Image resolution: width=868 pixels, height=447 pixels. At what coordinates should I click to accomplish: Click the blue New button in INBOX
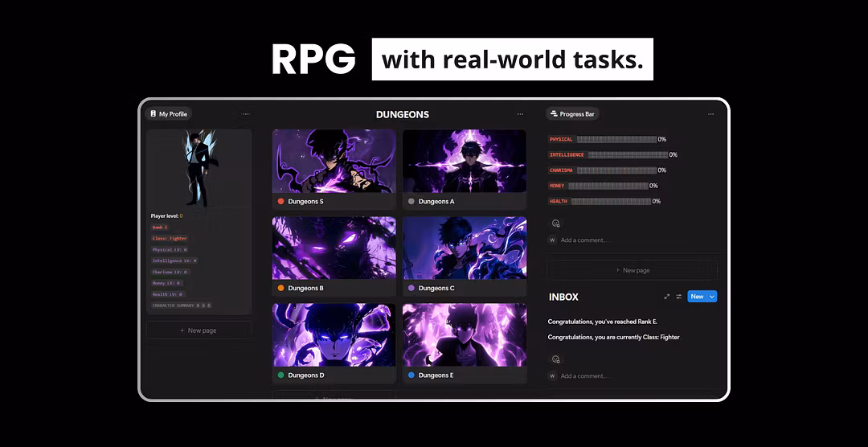tap(696, 297)
